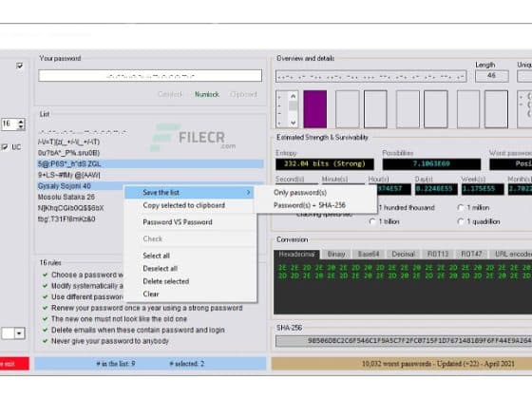
Task: Switch to the Hexadecimal tab
Action: (x=296, y=255)
